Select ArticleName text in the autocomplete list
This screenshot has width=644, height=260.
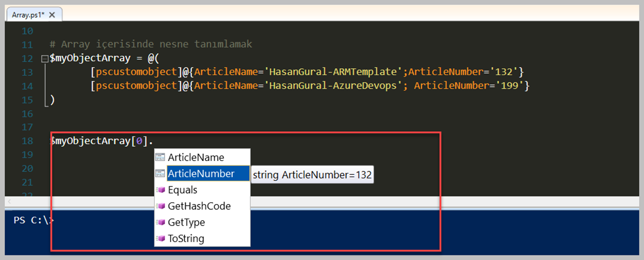196,157
